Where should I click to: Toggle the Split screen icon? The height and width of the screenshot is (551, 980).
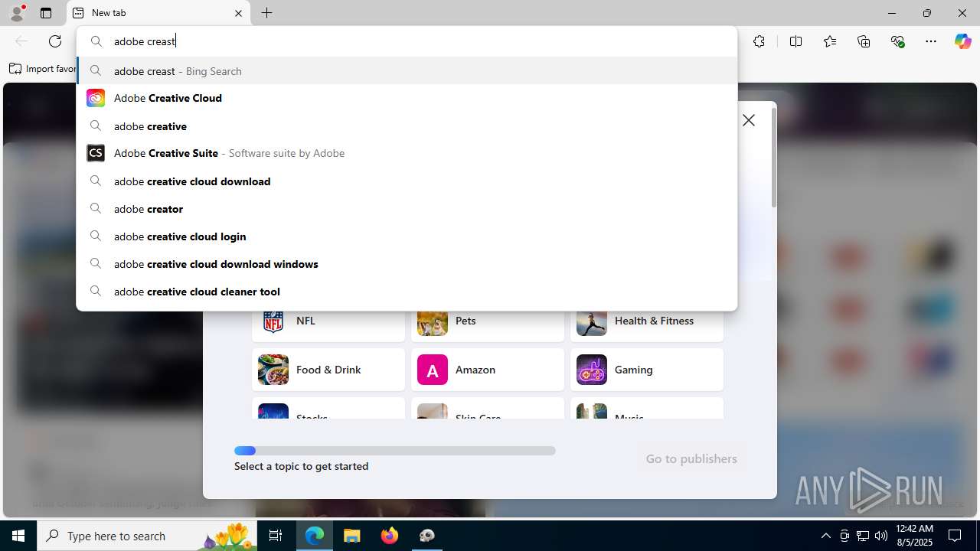[795, 41]
